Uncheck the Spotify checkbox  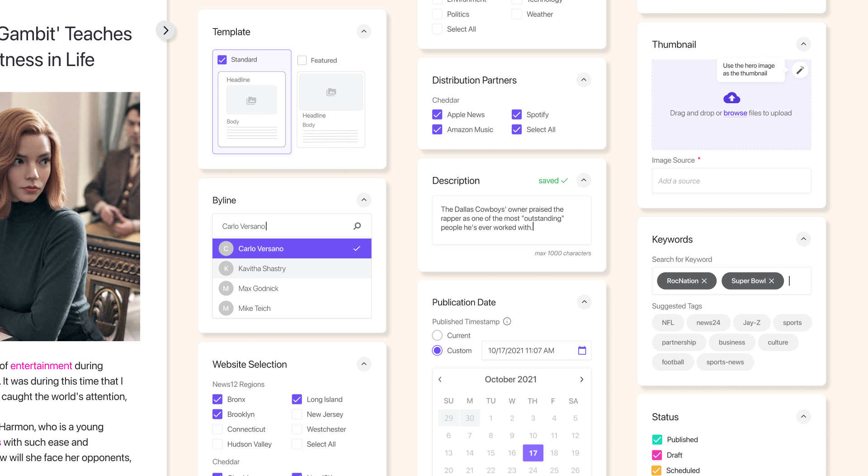point(517,115)
